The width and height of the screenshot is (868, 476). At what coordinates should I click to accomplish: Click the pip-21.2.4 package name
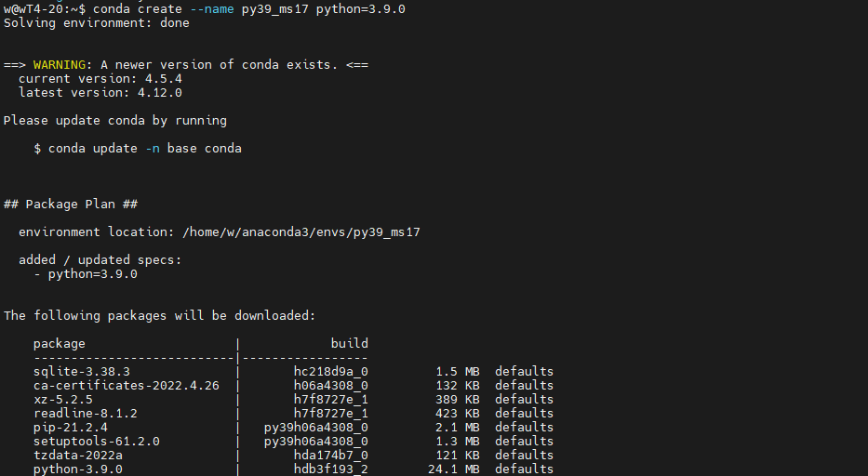[x=71, y=428]
